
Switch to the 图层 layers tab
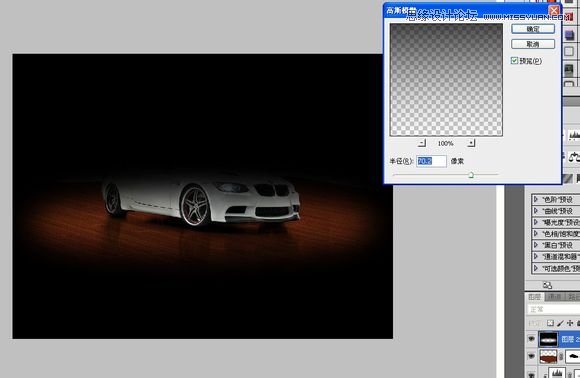[535, 297]
